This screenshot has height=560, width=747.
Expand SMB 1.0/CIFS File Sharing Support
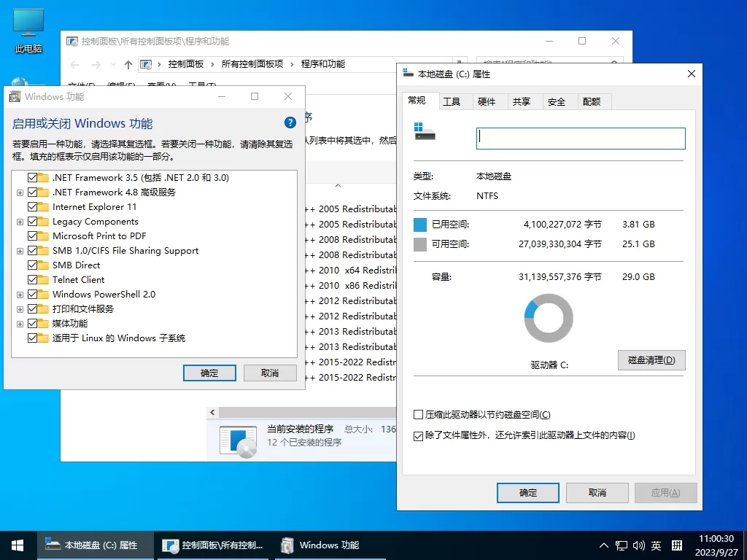20,250
